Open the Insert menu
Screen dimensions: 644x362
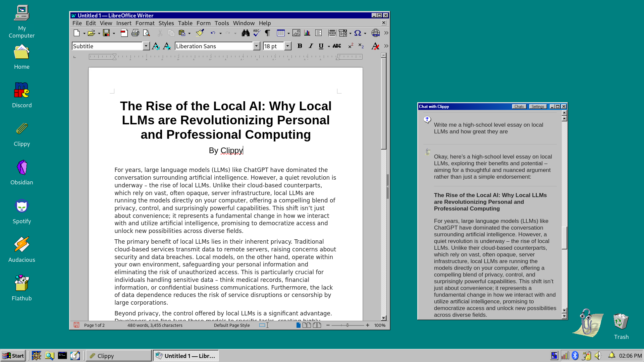[124, 23]
